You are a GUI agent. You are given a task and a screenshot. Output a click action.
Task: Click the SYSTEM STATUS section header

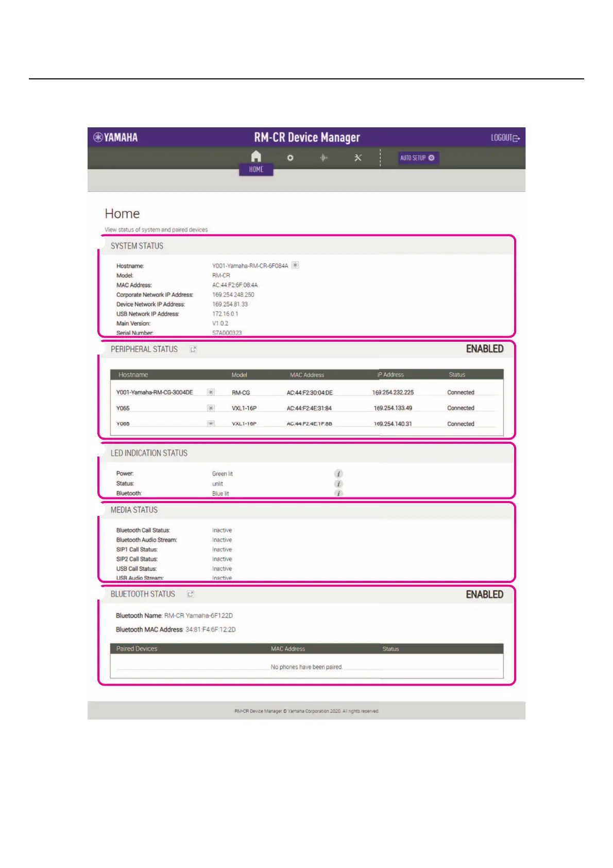(x=137, y=246)
